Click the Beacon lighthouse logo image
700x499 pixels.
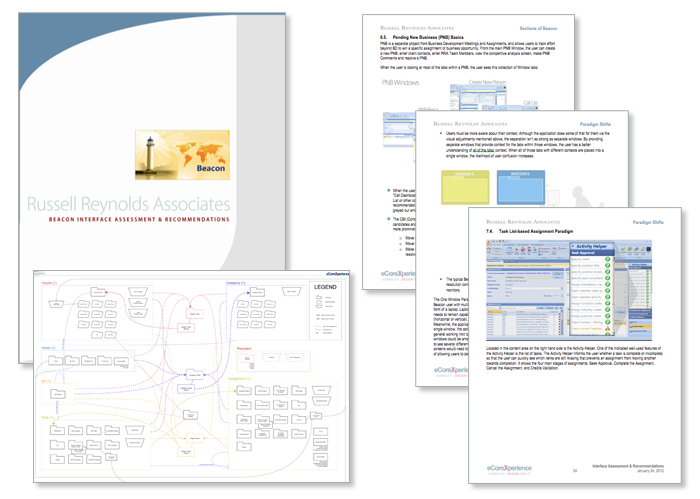pos(182,155)
